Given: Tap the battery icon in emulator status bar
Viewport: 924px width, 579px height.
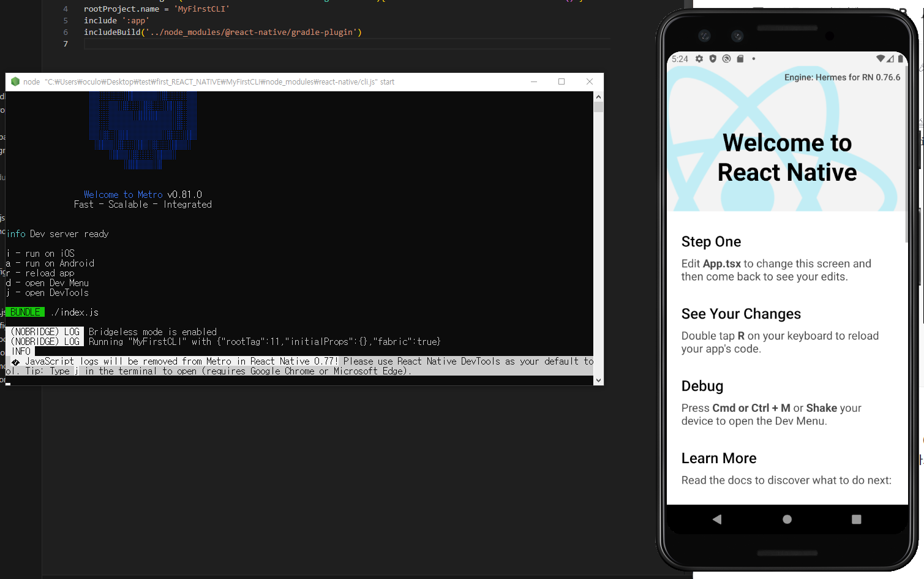Looking at the screenshot, I should (x=901, y=59).
